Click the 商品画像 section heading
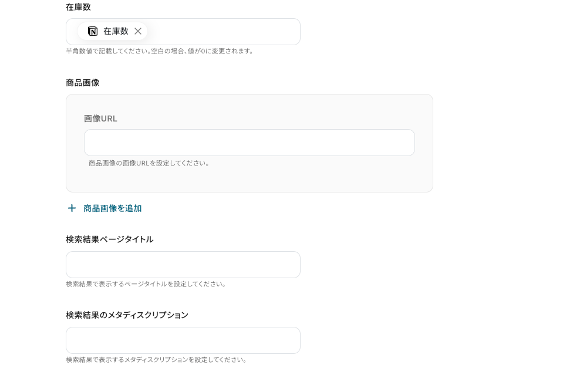The width and height of the screenshot is (580, 392). pos(82,83)
